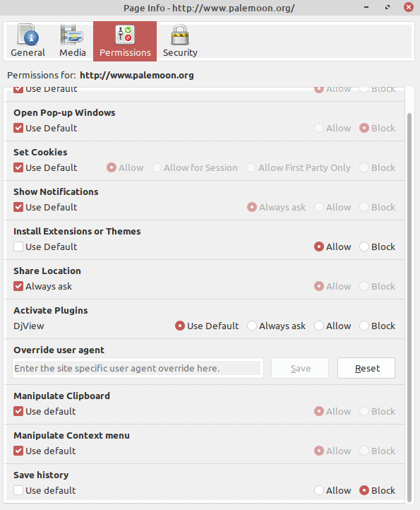Open the General tab icon
The width and height of the screenshot is (420, 510).
(28, 35)
